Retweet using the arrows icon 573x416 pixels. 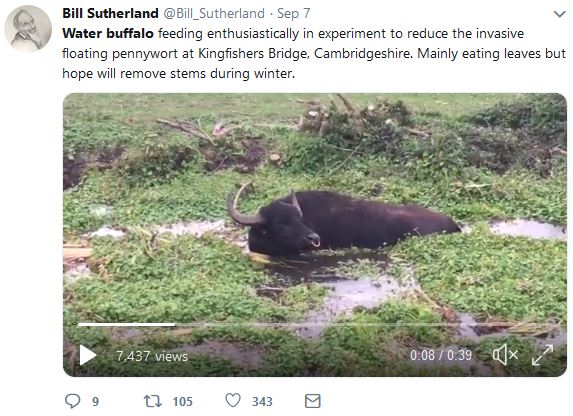tap(152, 401)
